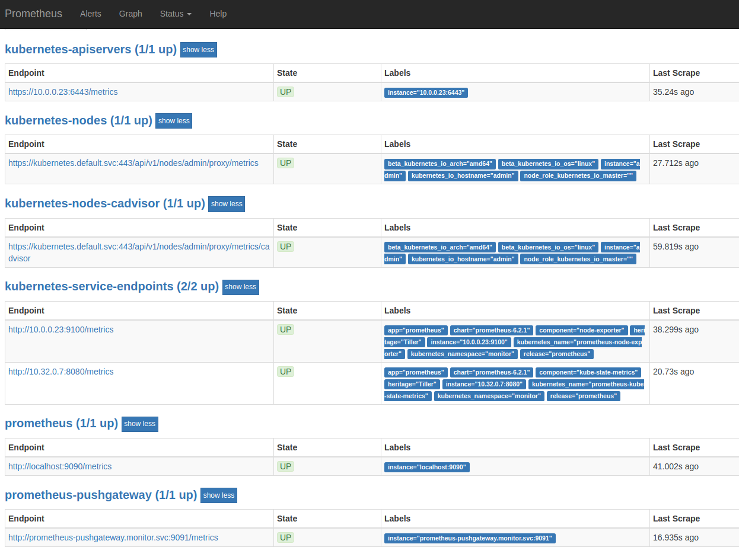
Task: Click the 41.002s ago last scrape value
Action: tap(676, 466)
